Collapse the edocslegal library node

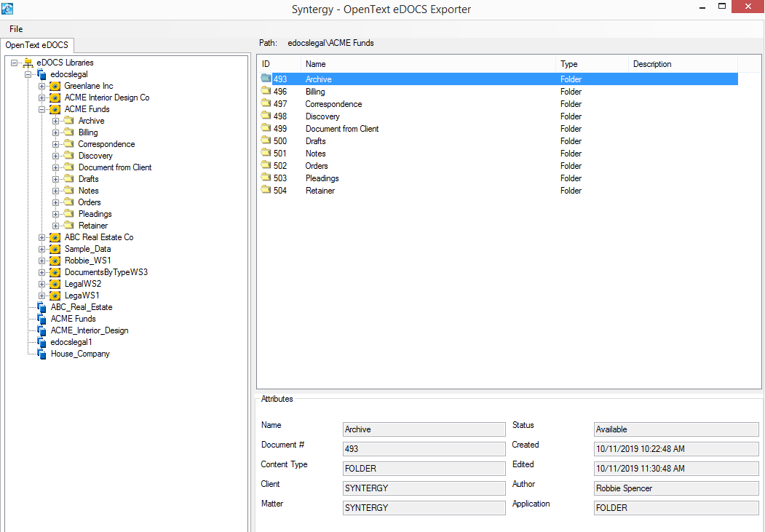point(28,75)
